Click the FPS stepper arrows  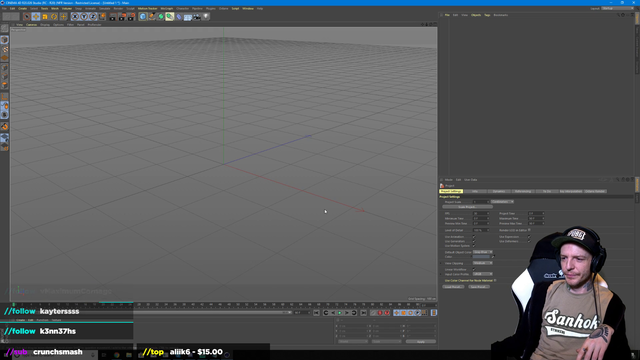[488, 213]
